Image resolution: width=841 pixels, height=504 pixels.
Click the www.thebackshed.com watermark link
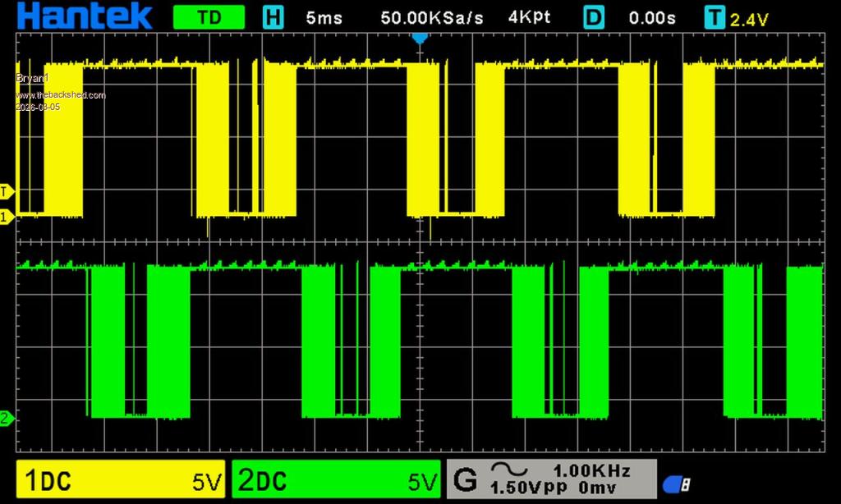pyautogui.click(x=61, y=95)
